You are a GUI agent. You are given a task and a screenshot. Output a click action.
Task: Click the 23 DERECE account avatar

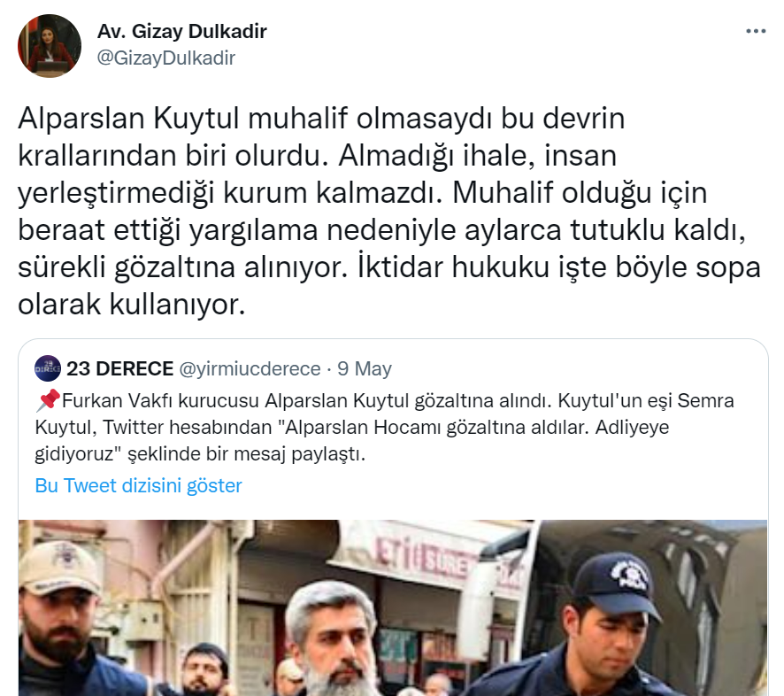[x=48, y=368]
